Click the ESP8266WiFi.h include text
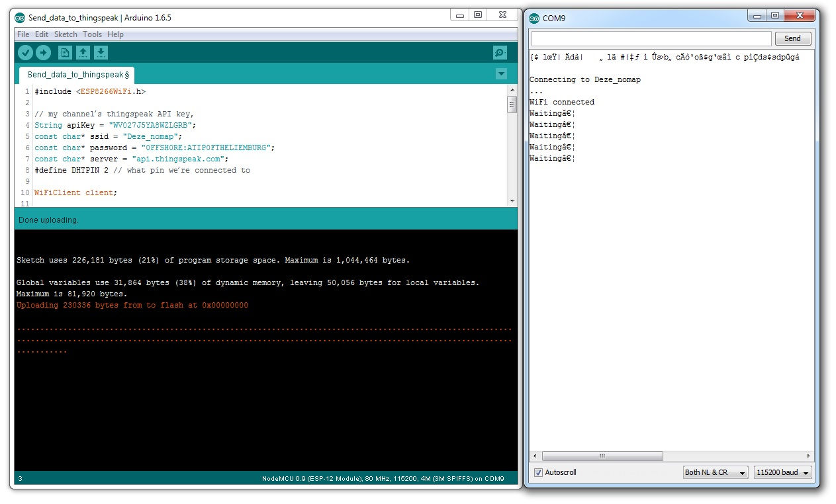836x504 pixels. point(111,92)
